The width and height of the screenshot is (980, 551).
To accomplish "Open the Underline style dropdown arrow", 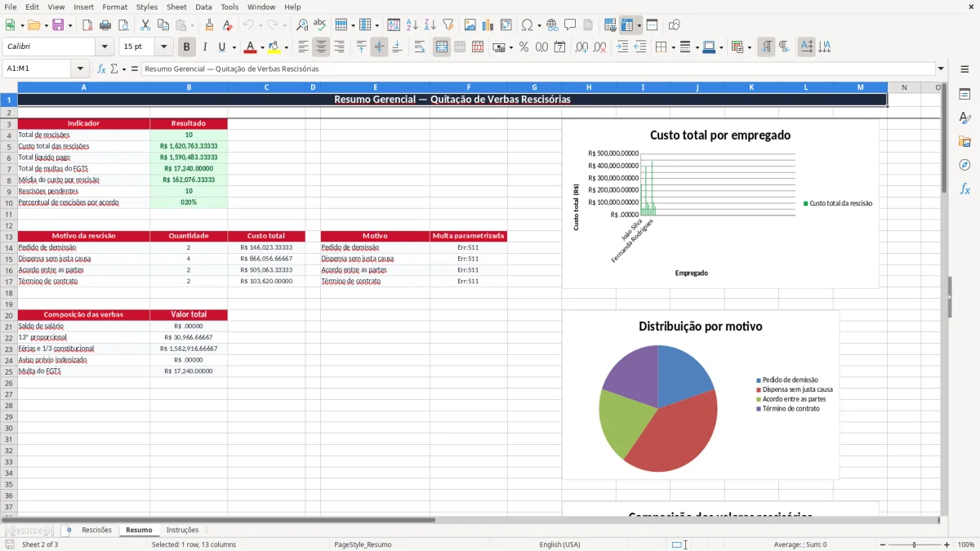I will (x=234, y=47).
